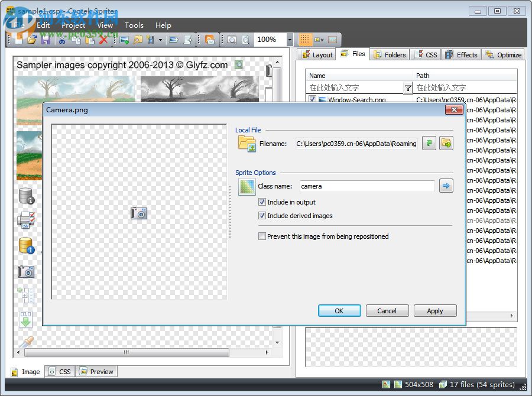Click the browse folder icon beside Filename
The width and height of the screenshot is (532, 396).
click(x=446, y=143)
